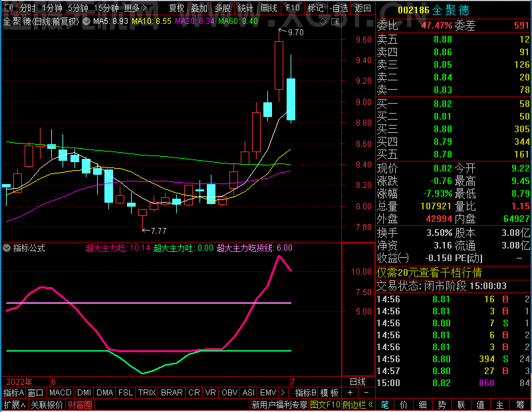Switch indicator to DMI

coord(84,393)
